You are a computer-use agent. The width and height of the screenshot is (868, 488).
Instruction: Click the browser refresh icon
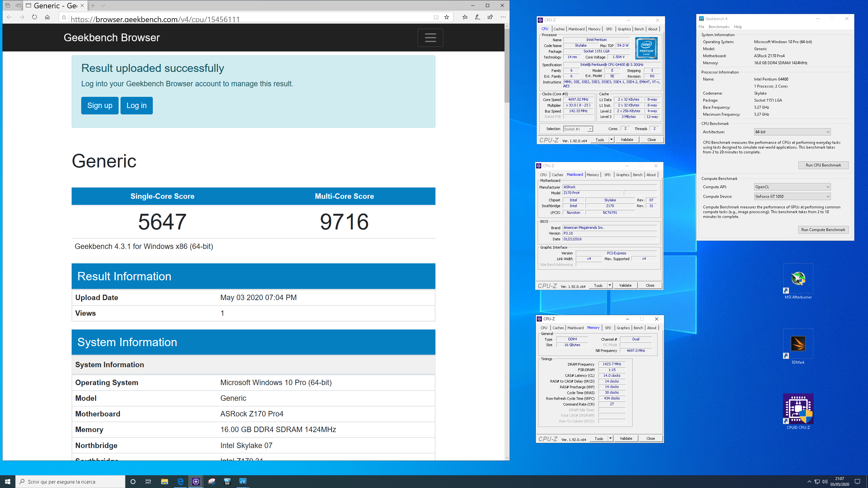click(x=35, y=17)
